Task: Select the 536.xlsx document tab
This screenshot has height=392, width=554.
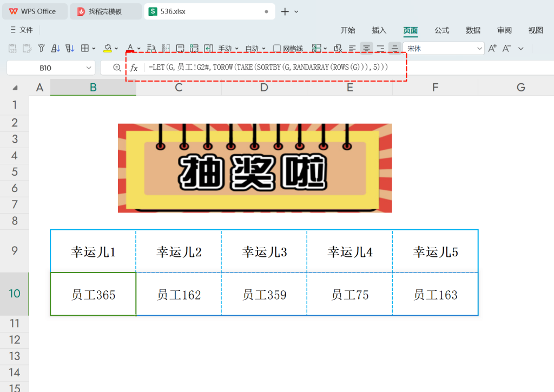Action: coord(209,11)
